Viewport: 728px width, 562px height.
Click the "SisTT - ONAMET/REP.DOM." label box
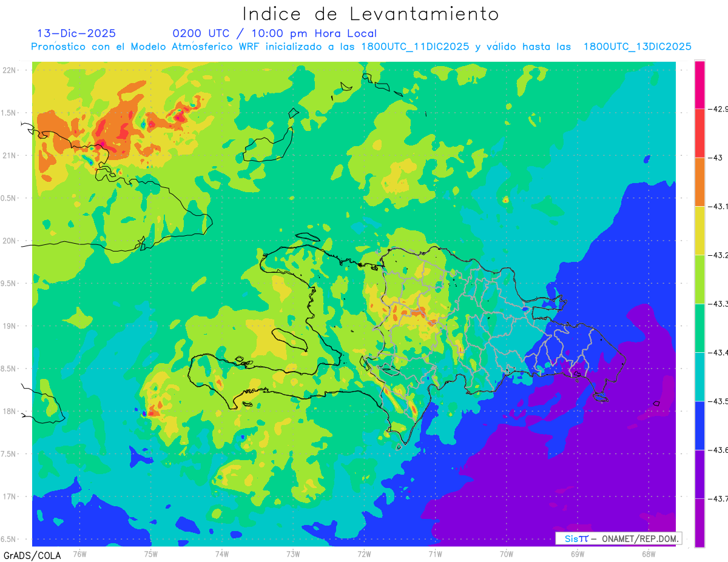pyautogui.click(x=619, y=538)
